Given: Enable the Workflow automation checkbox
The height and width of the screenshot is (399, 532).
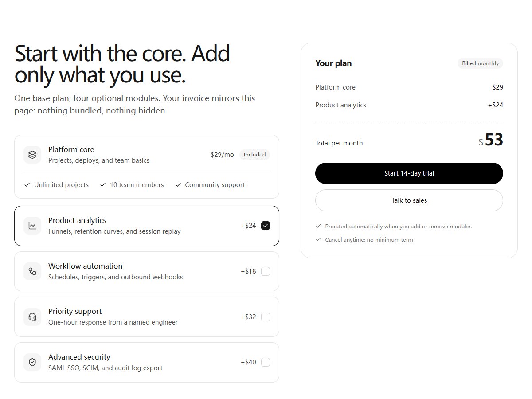Looking at the screenshot, I should pos(266,271).
